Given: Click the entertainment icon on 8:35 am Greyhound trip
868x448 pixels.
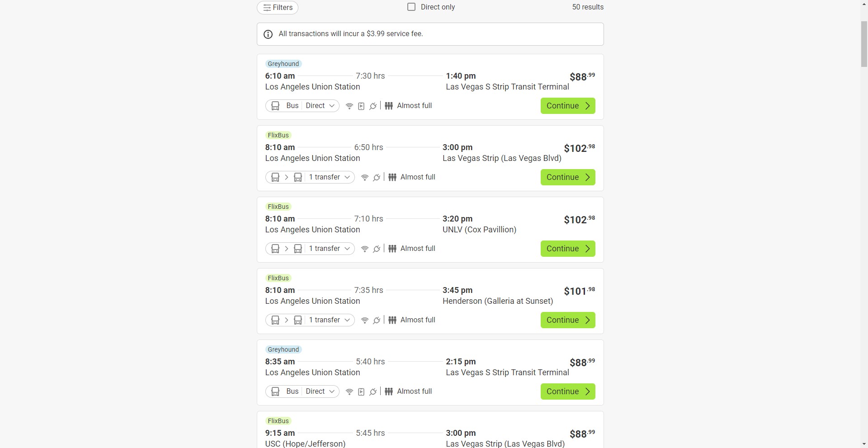Looking at the screenshot, I should coord(361,392).
